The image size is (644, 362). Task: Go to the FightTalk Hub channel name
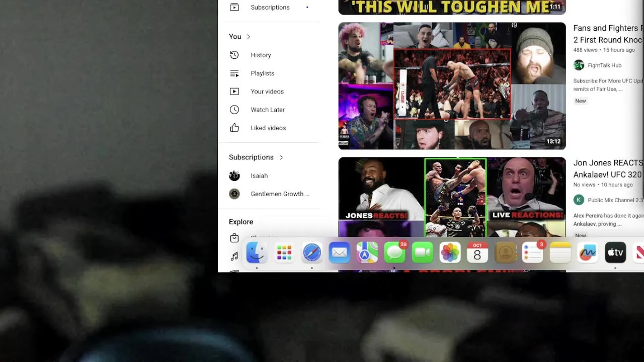tap(604, 65)
